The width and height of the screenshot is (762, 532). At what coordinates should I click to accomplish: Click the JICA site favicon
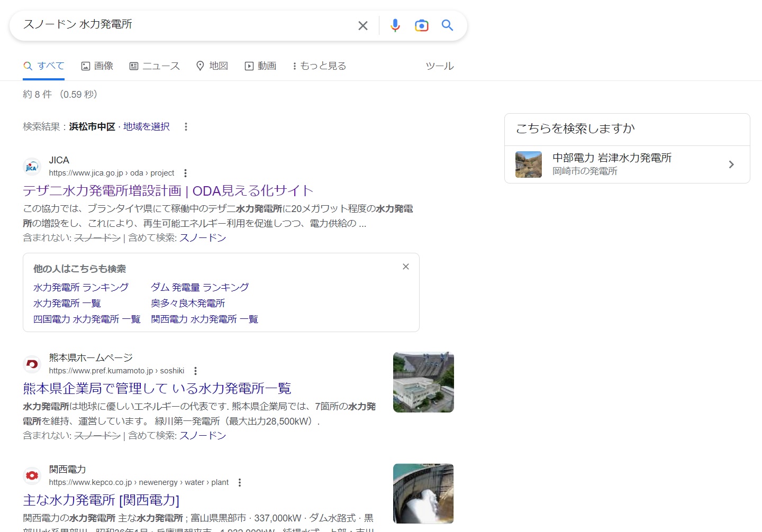pos(32,167)
